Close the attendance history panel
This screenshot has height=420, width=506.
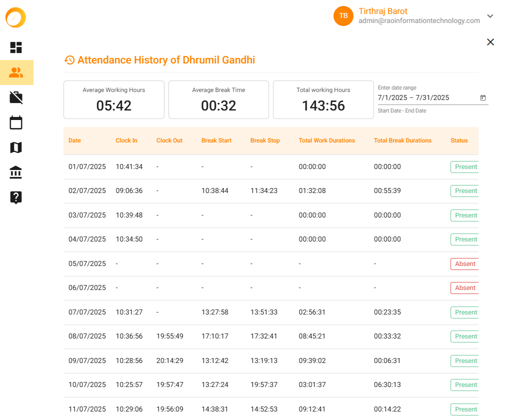tap(490, 42)
